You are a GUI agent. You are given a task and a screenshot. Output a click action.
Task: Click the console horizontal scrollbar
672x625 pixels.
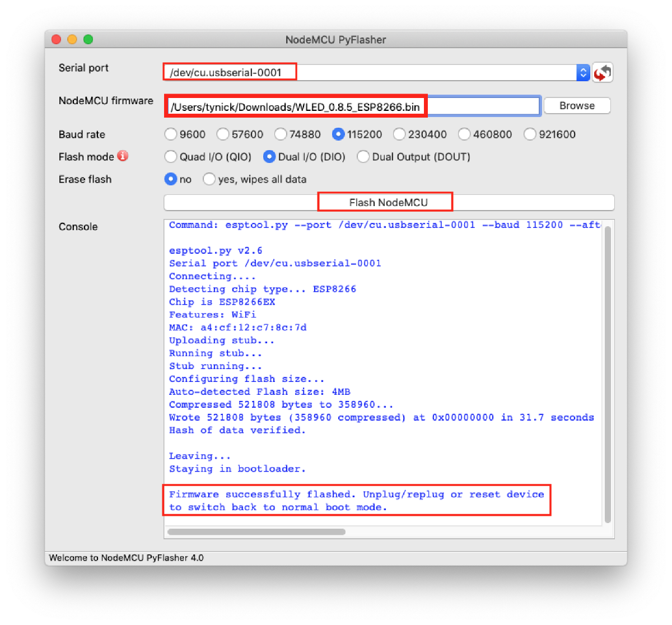click(x=256, y=531)
